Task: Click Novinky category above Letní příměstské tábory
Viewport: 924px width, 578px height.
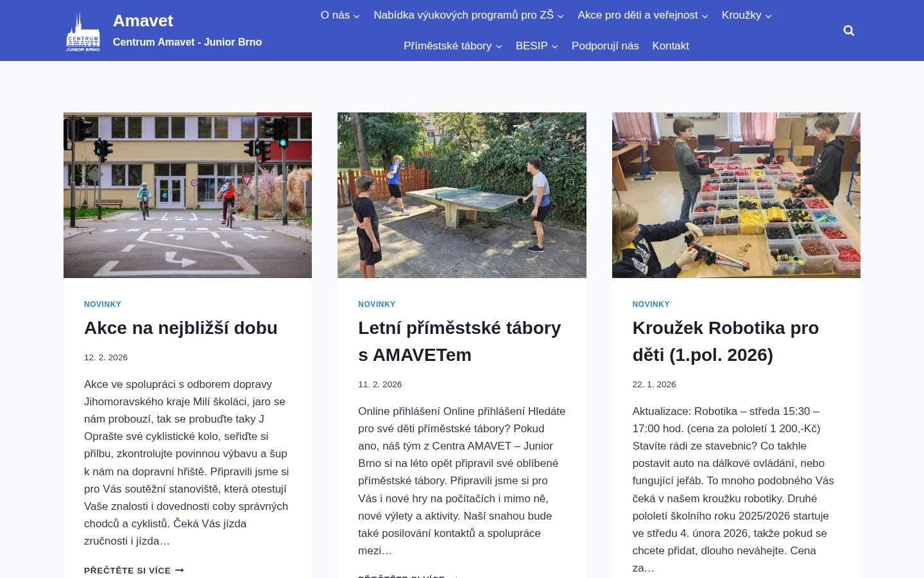Action: 377,304
